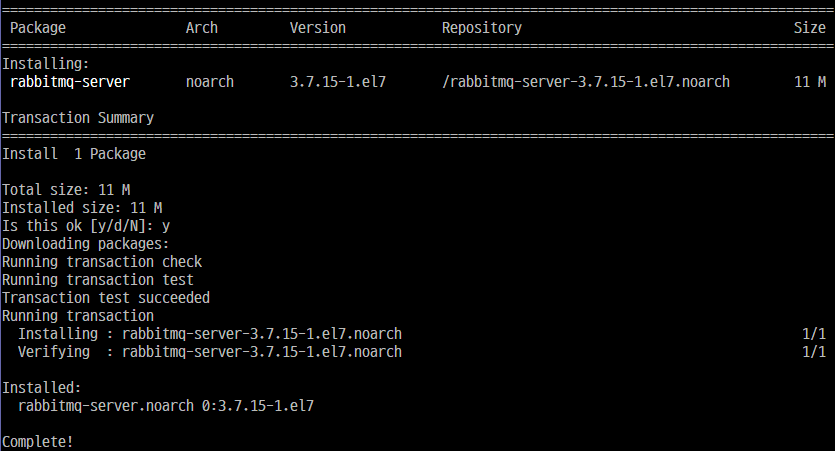835x451 pixels.
Task: Click the 'Size' column header
Action: [810, 28]
